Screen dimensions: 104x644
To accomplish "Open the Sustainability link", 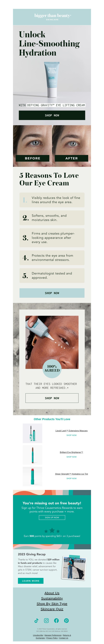I will [52, 598].
